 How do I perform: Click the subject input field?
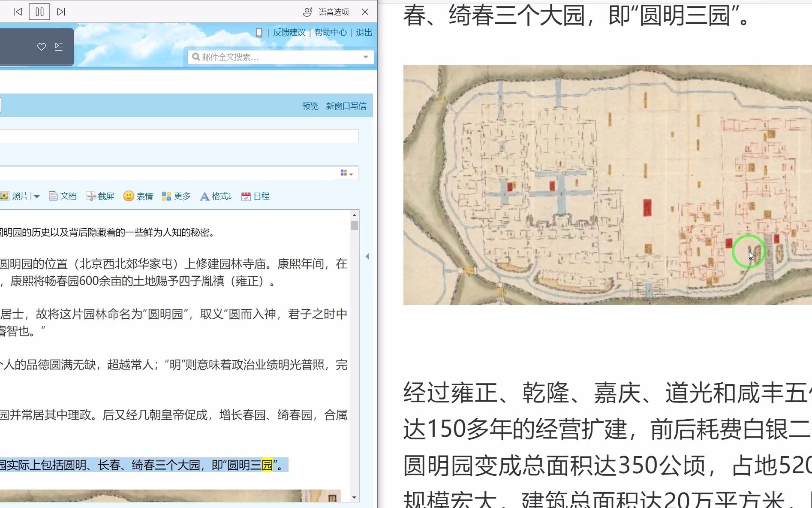pos(179,173)
